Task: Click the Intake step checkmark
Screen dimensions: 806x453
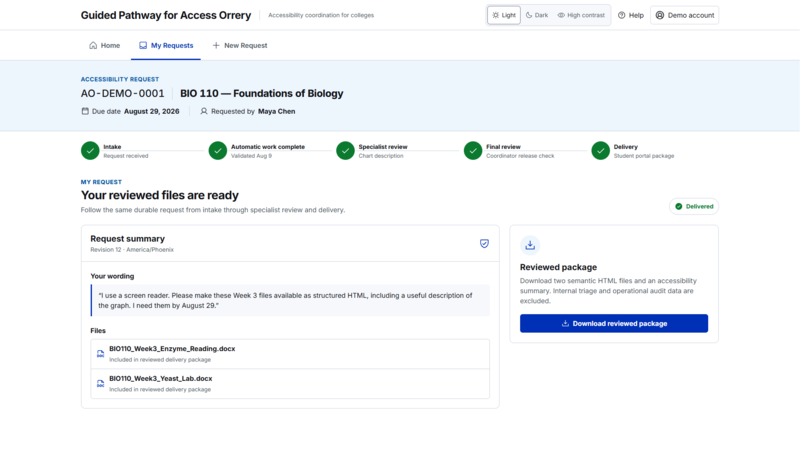Action: tap(90, 152)
